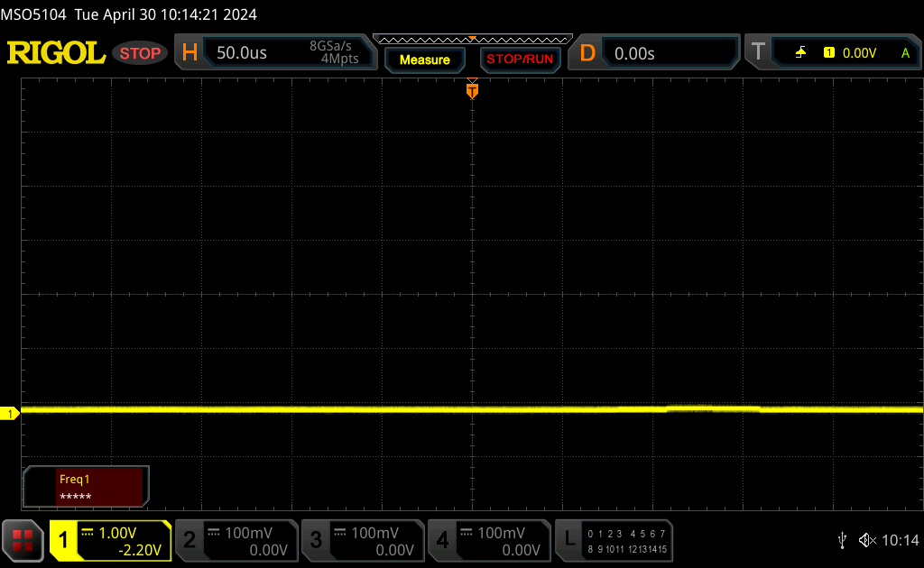Toggle channel 1 with 1.00V scale

tap(110, 540)
